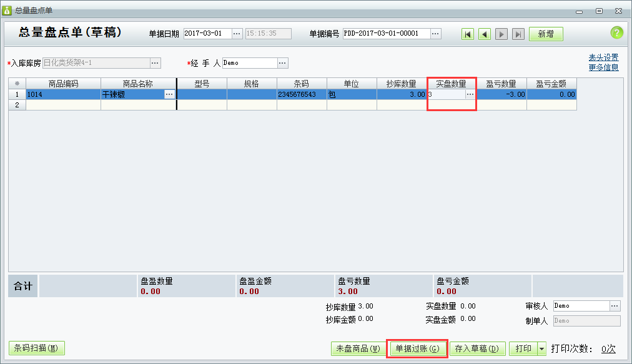This screenshot has width=632, height=364.
Task: Click the 0次 print count link
Action: pyautogui.click(x=610, y=348)
